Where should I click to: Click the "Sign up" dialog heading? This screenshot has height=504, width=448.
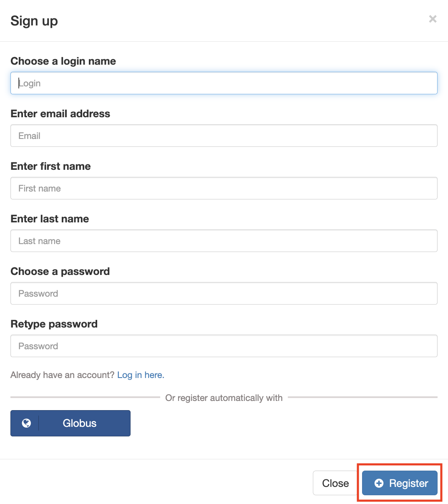tap(34, 21)
